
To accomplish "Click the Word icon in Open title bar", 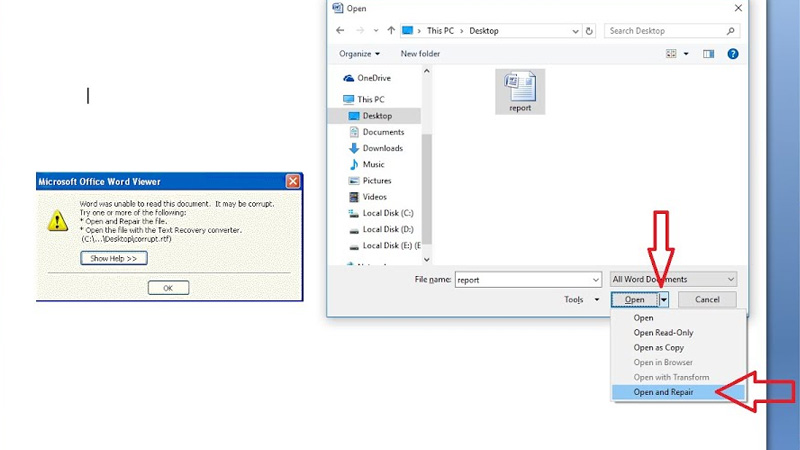I will [x=337, y=8].
